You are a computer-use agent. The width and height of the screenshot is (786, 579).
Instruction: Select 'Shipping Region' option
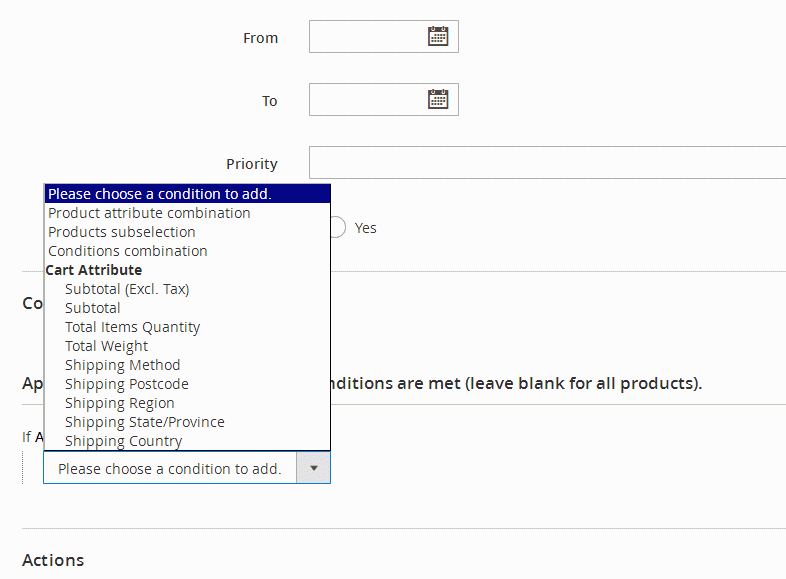[x=119, y=403]
